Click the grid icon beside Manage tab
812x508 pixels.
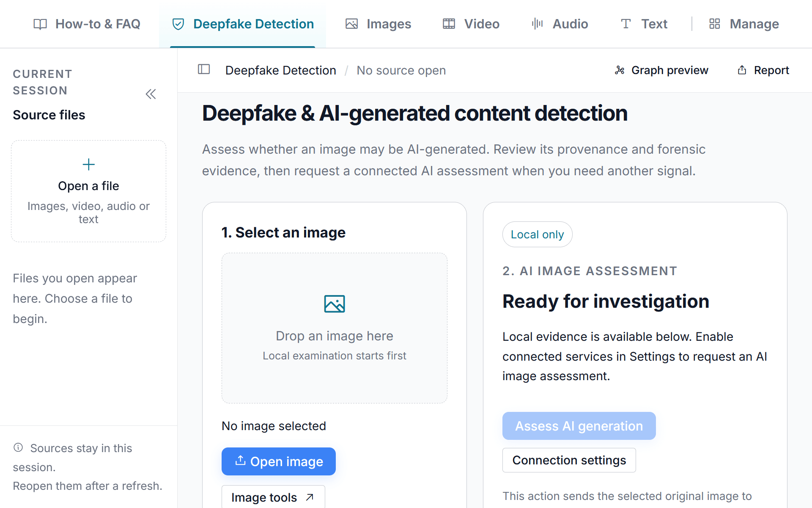pos(715,24)
